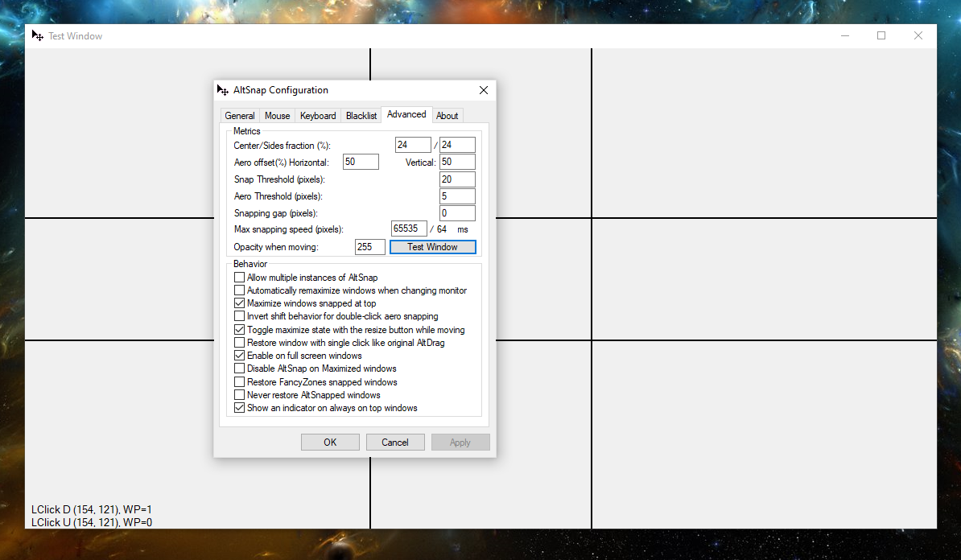
Task: Focus the Snapping gap pixels field
Action: pos(457,213)
